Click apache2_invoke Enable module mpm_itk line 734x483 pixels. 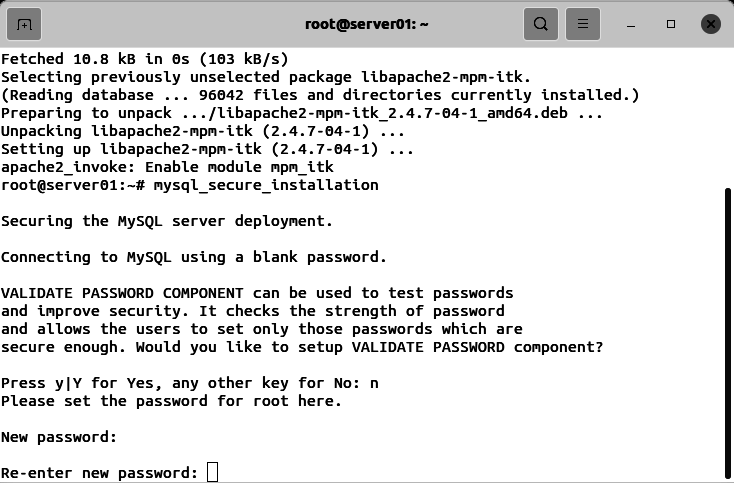167,167
